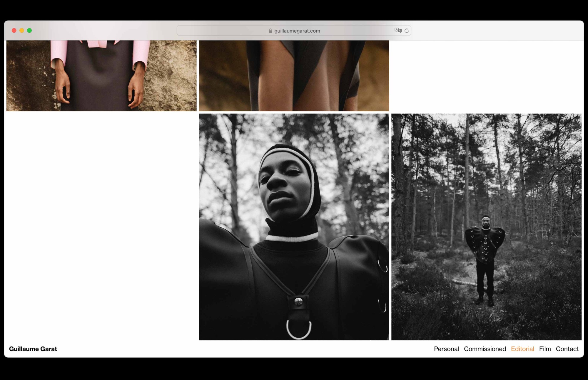Close the browser window

pos(14,30)
